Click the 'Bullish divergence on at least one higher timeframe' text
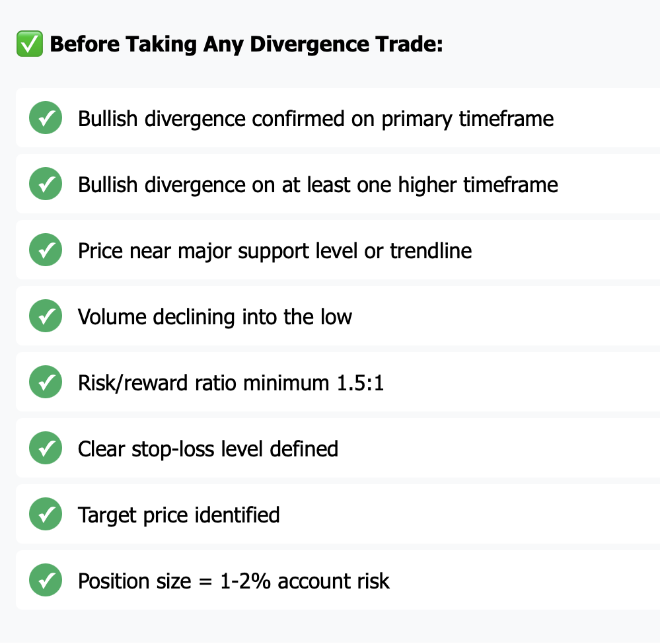This screenshot has width=660, height=644. coord(318,185)
